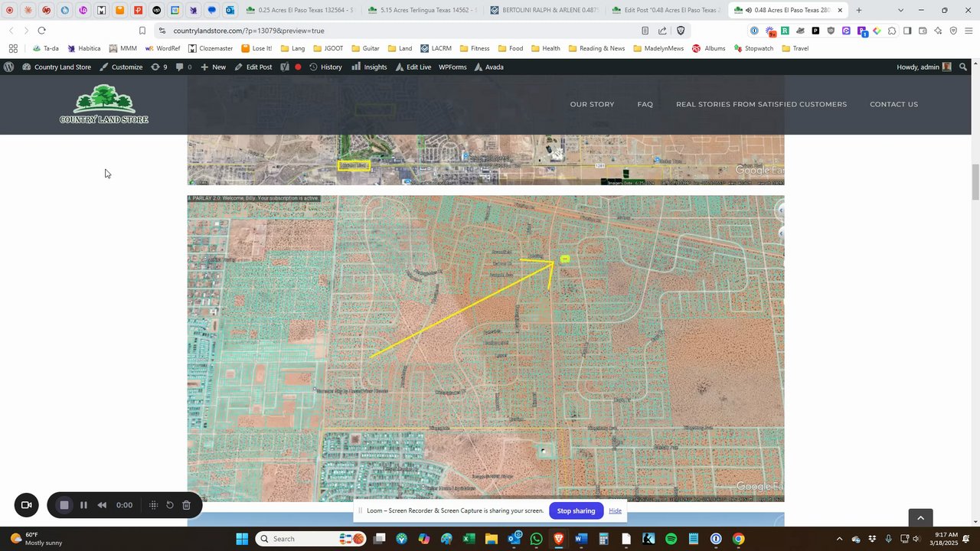Switch to 0.25 Acres El Paso Texas tab
The image size is (980, 551).
coord(299,10)
